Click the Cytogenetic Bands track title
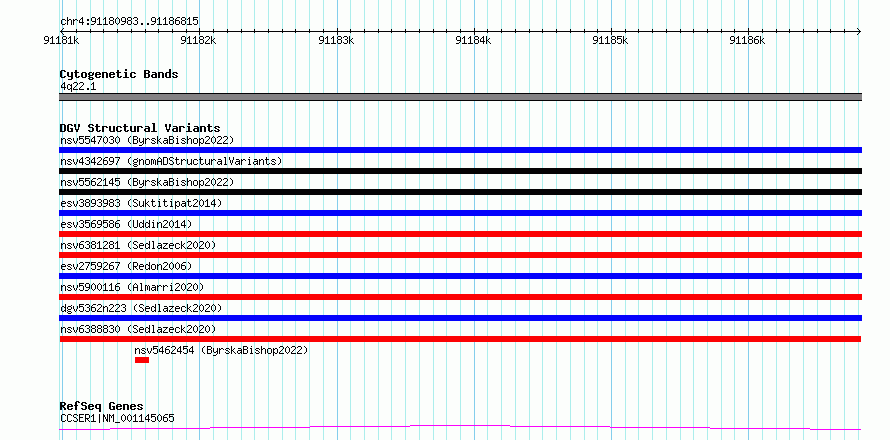Image resolution: width=890 pixels, height=440 pixels. click(x=119, y=74)
